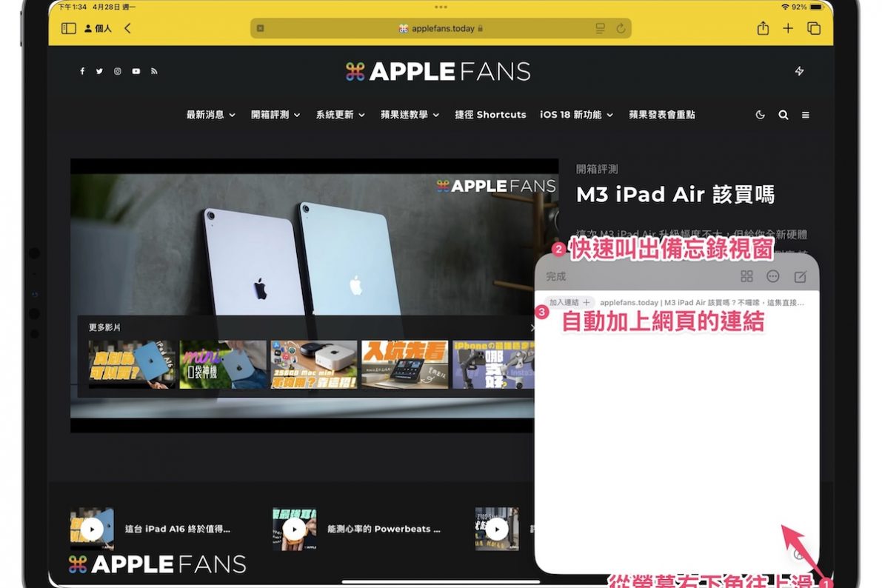882x588 pixels.
Task: Tap the Safari share icon
Action: [x=763, y=28]
